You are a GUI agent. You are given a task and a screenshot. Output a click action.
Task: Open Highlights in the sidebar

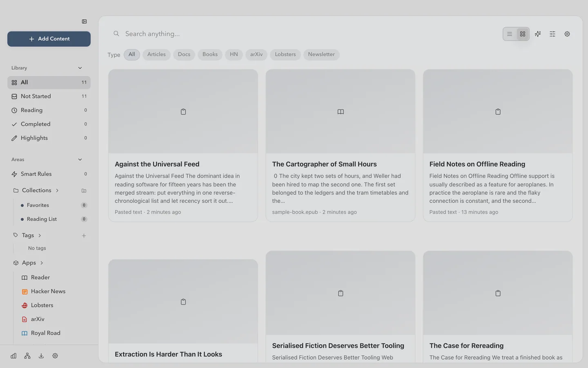(x=49, y=138)
